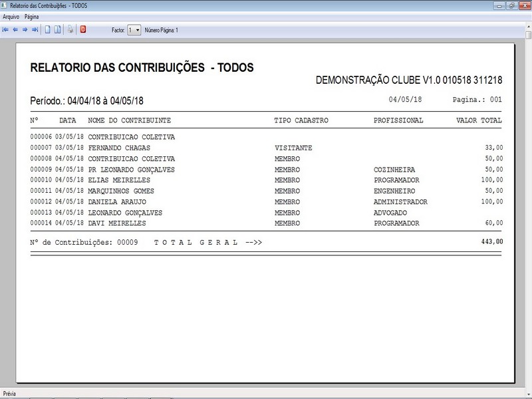Jump to last page arrow
This screenshot has height=399, width=532.
coord(35,30)
